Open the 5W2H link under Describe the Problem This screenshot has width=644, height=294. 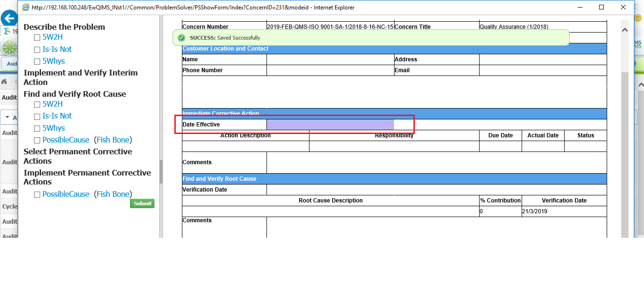52,37
